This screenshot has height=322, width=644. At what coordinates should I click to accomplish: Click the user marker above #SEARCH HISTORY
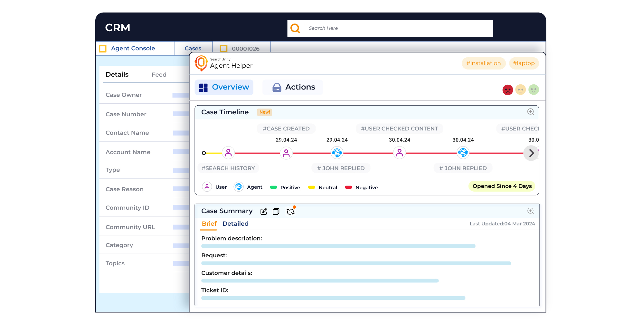coord(228,153)
